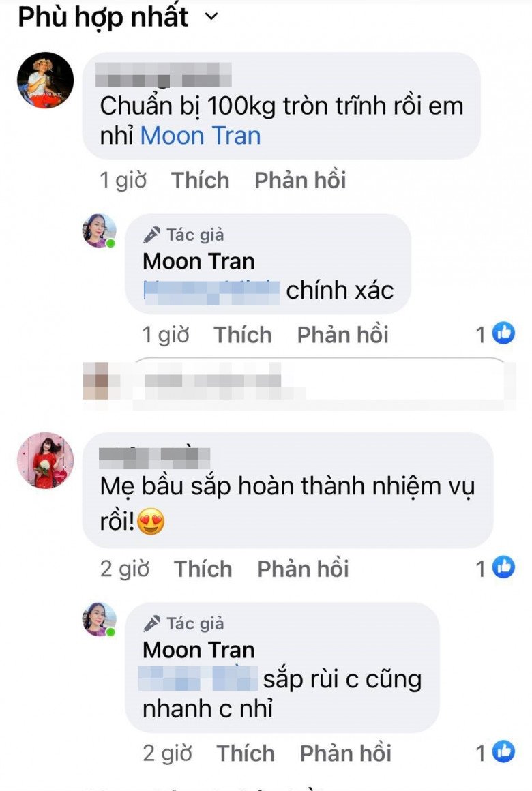Image resolution: width=532 pixels, height=791 pixels.
Task: Open the Moon Tran mention link in the first comment
Action: pos(201,136)
